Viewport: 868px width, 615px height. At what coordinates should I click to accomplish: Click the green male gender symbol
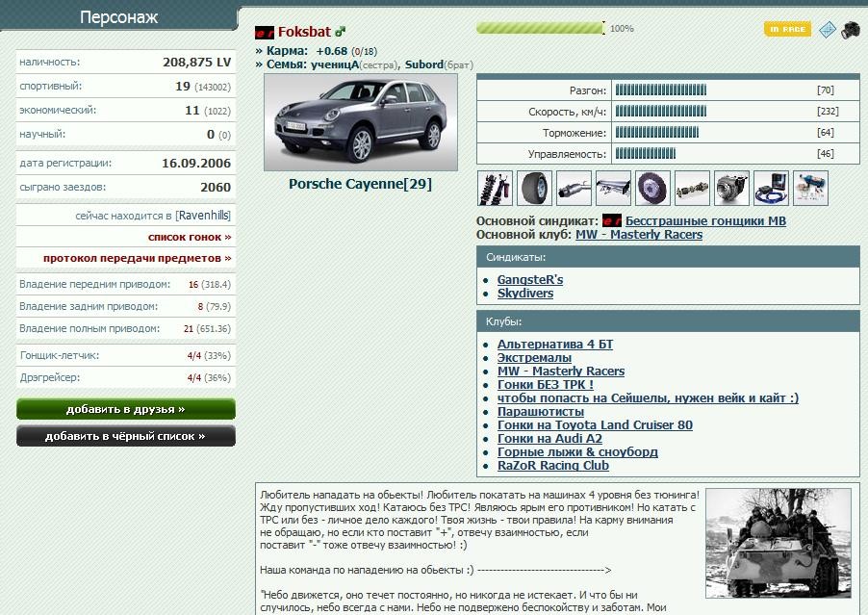[x=340, y=32]
